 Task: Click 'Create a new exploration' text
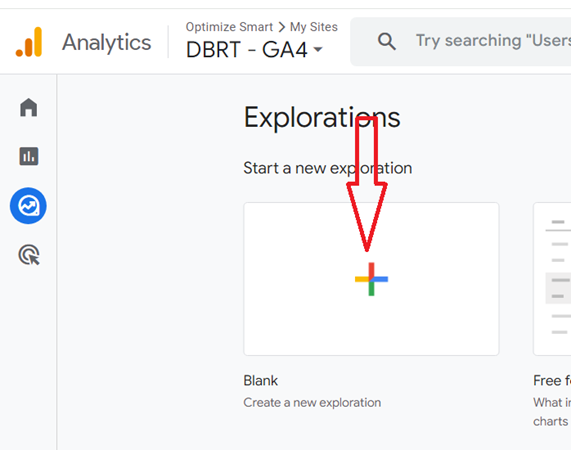(x=312, y=403)
